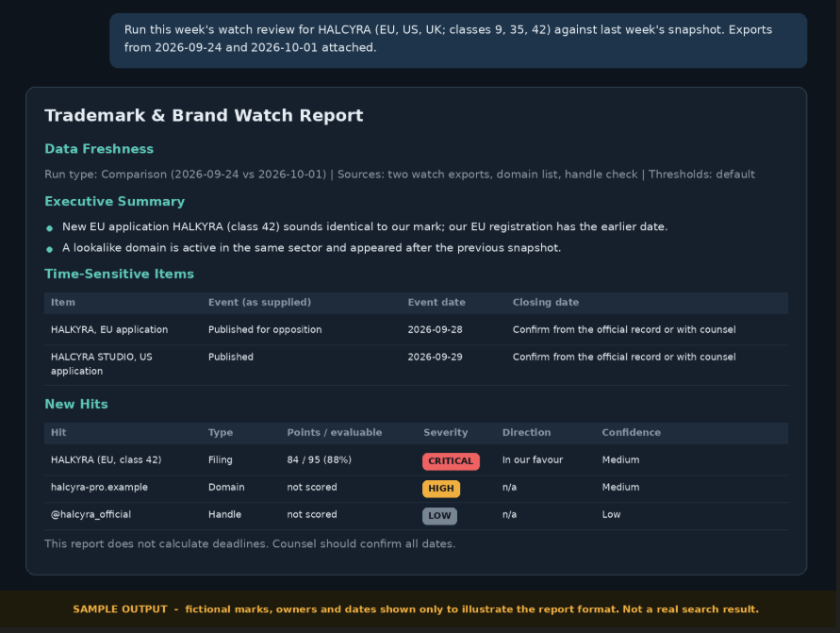This screenshot has width=840, height=633.
Task: Click the SAMPLE OUTPUT banner text
Action: (416, 609)
